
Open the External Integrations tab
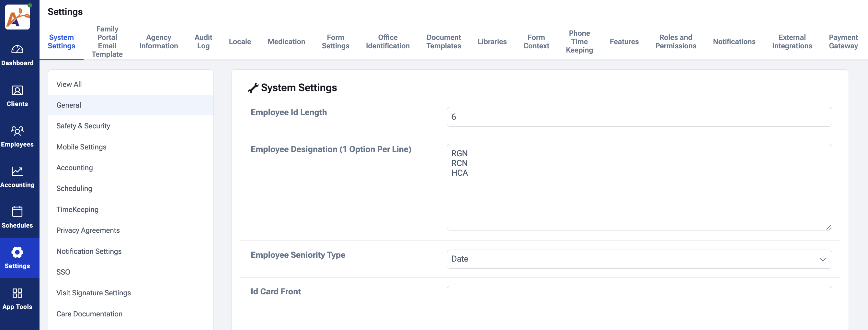click(x=792, y=41)
